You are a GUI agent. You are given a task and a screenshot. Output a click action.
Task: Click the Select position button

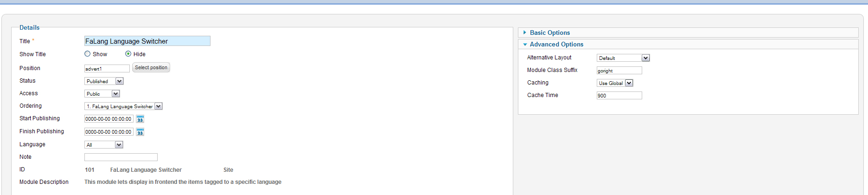[x=151, y=67]
